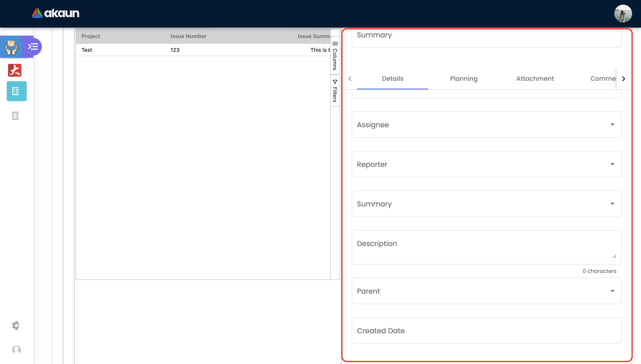Open the red running-figure app icon
The height and width of the screenshot is (364, 641).
[15, 70]
